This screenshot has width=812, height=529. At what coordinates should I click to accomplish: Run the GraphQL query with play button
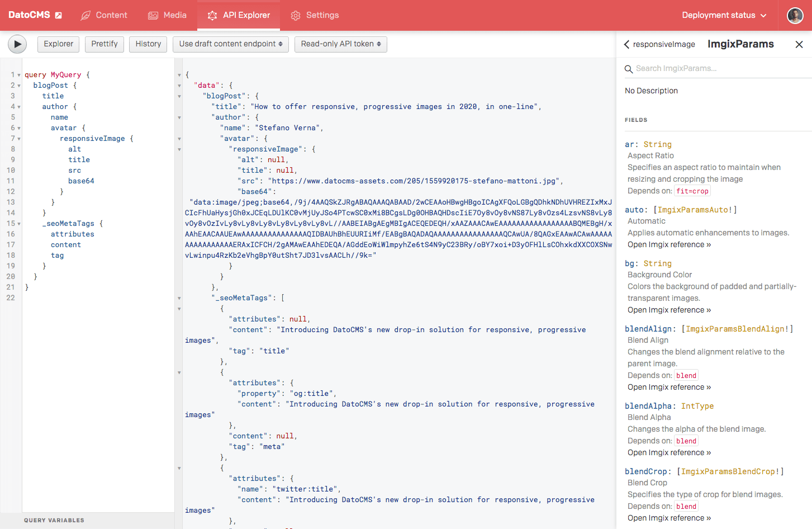coord(17,44)
